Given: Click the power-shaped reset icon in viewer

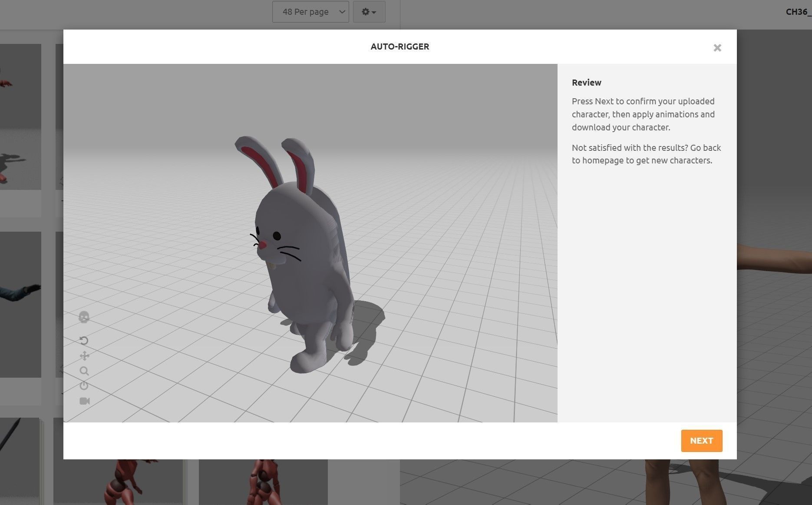Looking at the screenshot, I should (x=84, y=385).
